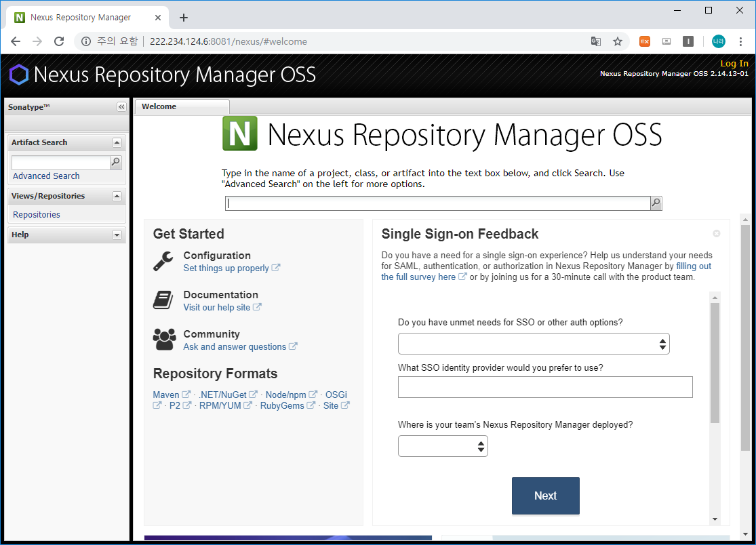Click survey form scroll up arrow
The height and width of the screenshot is (545, 756).
pos(715,298)
